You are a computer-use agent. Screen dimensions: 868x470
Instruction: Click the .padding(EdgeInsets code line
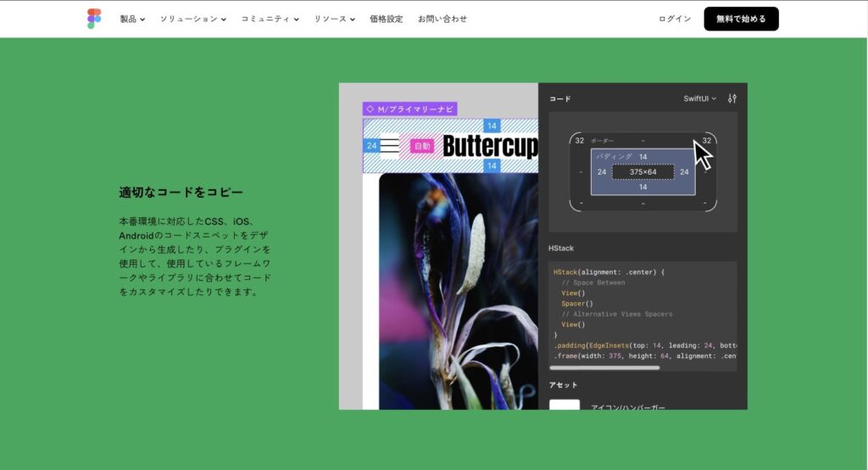tap(645, 345)
